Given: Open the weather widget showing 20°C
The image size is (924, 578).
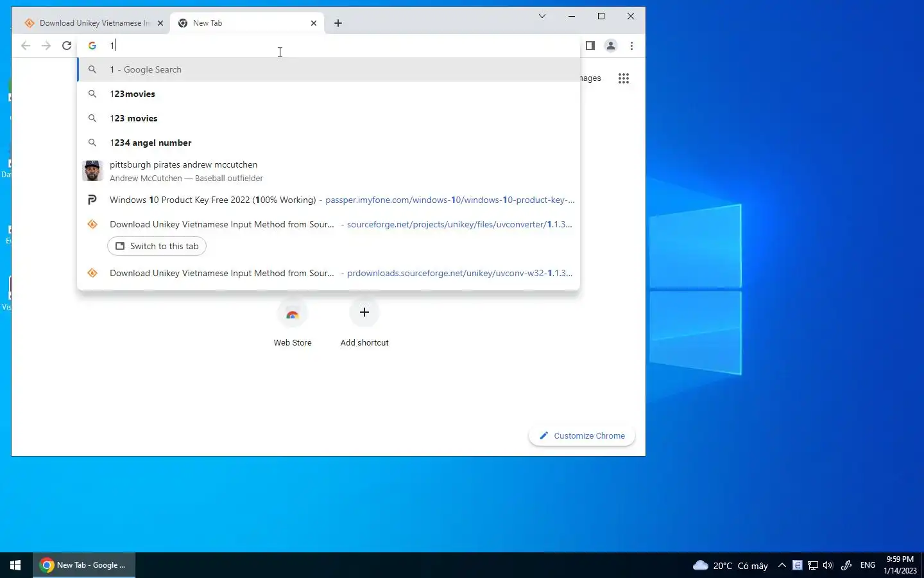Looking at the screenshot, I should (730, 565).
